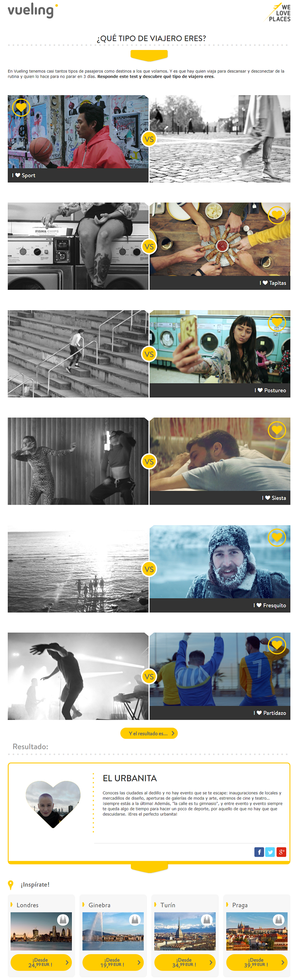This screenshot has width=299, height=980.
Task: Click the Turín 'Desde 34,99 EUR' button
Action: click(x=185, y=962)
